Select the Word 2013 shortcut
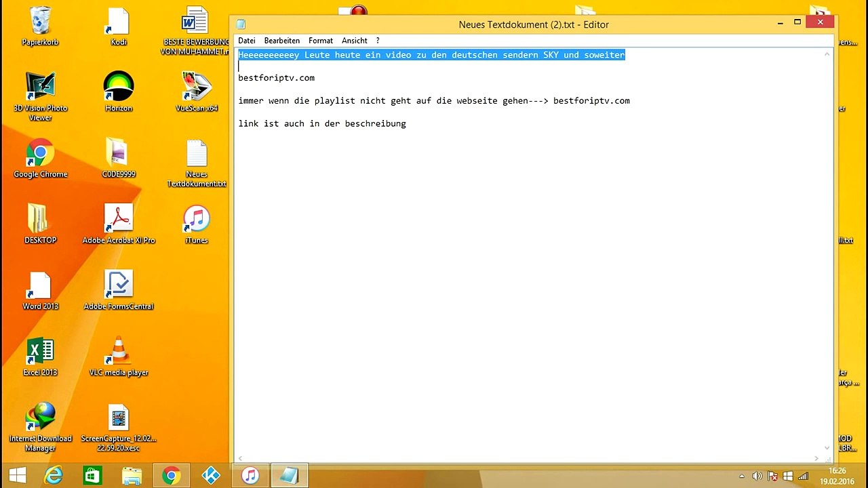This screenshot has width=868, height=488. point(40,290)
